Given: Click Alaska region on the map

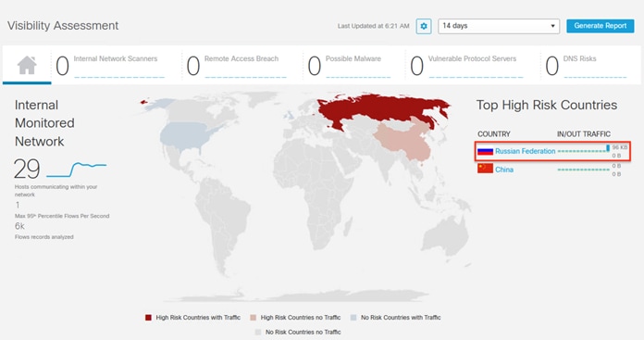Looking at the screenshot, I should [159, 104].
